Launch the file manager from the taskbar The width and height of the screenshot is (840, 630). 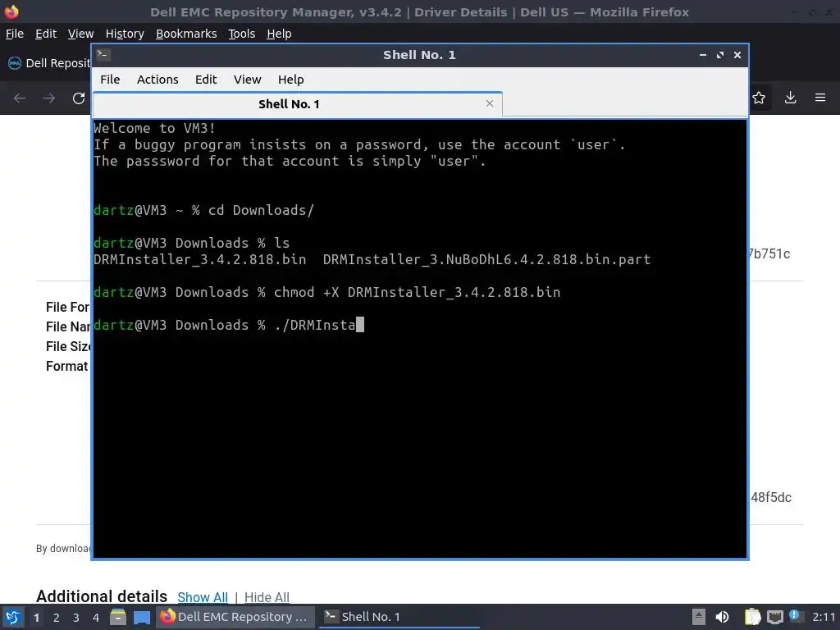118,617
